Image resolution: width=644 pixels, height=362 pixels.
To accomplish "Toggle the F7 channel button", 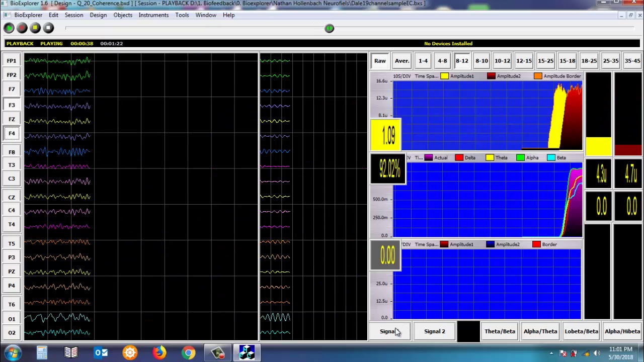I will coord(12,89).
